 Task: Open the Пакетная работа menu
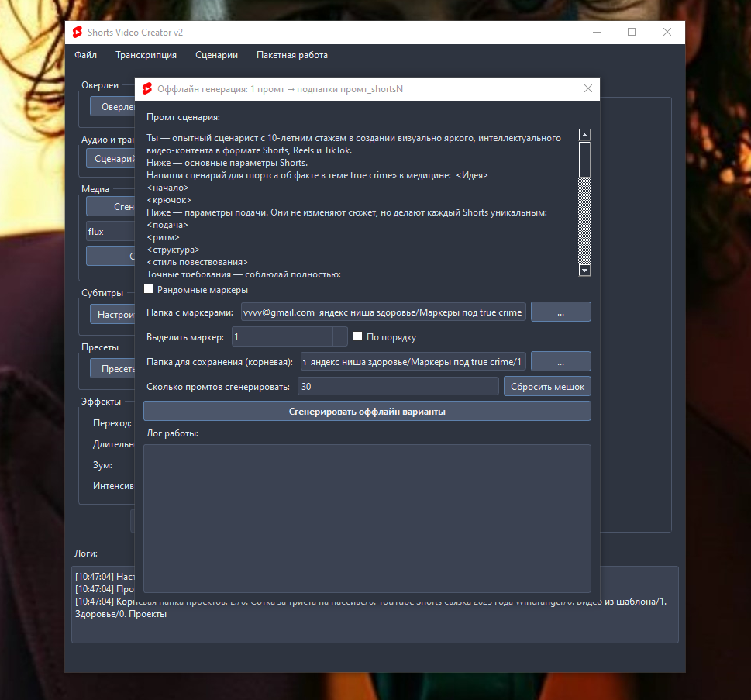292,55
